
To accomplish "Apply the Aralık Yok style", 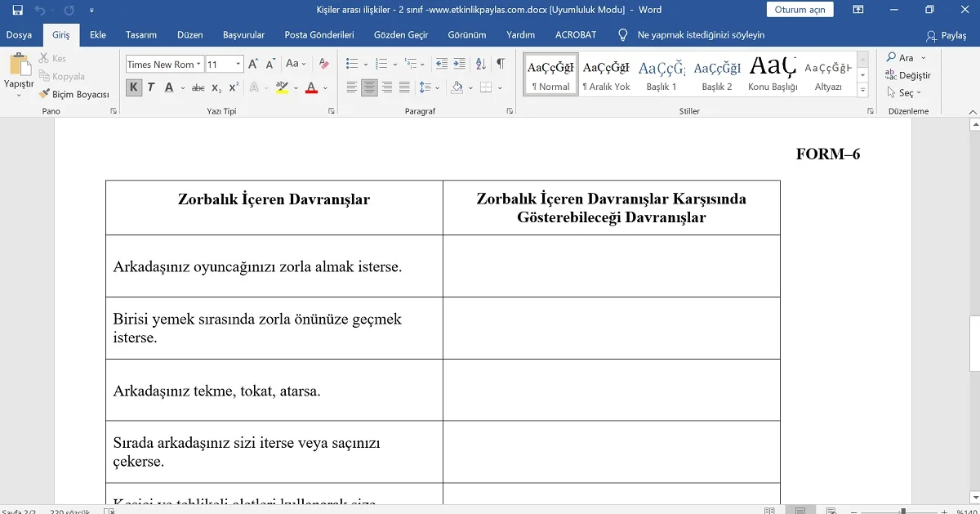I will tap(606, 75).
